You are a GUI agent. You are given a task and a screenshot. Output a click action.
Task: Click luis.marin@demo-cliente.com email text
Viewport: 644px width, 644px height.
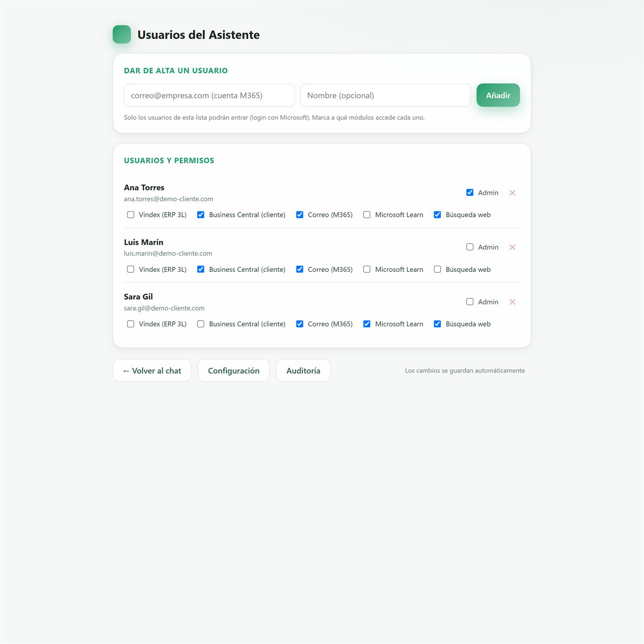tap(168, 254)
